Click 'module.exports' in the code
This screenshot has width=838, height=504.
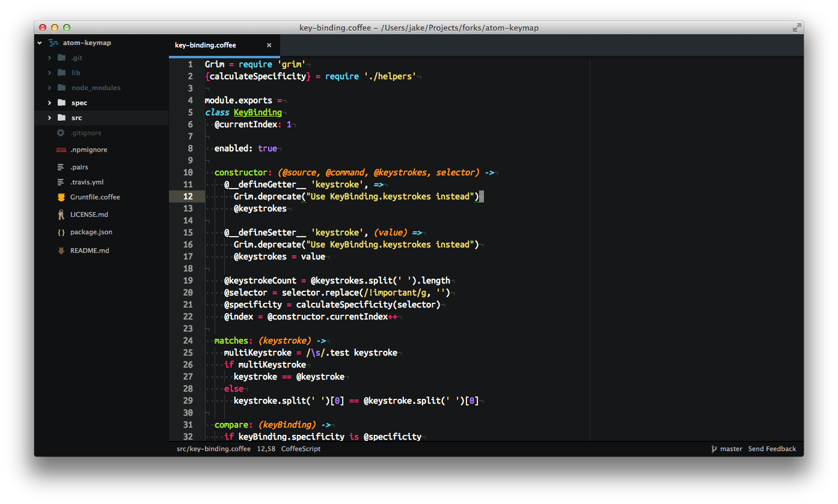click(x=239, y=100)
